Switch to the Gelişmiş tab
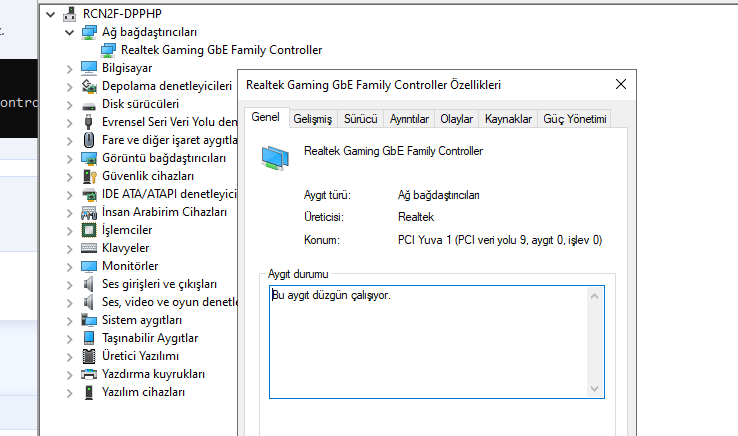Screen dimensions: 738x436 click(x=312, y=119)
